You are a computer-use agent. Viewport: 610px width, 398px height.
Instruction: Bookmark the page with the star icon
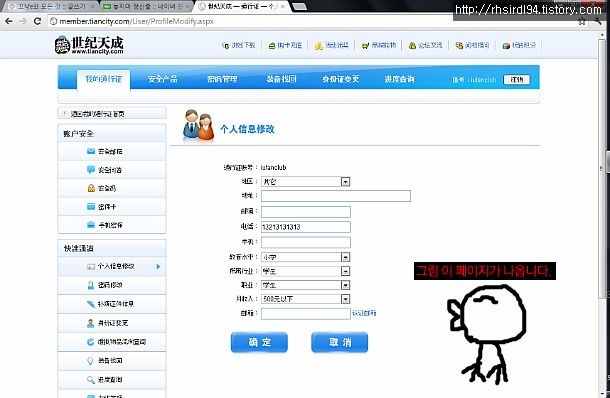[582, 21]
